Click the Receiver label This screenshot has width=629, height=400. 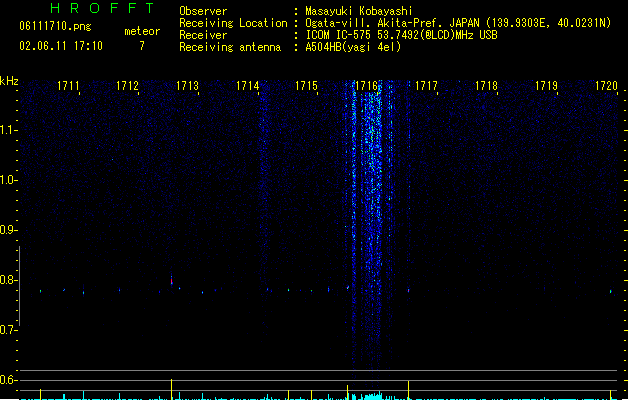[x=203, y=35]
